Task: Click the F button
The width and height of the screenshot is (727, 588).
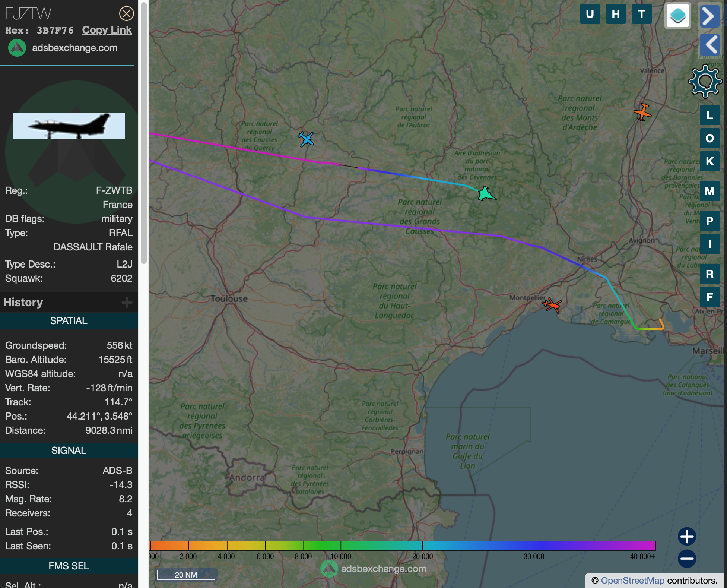Action: click(709, 297)
